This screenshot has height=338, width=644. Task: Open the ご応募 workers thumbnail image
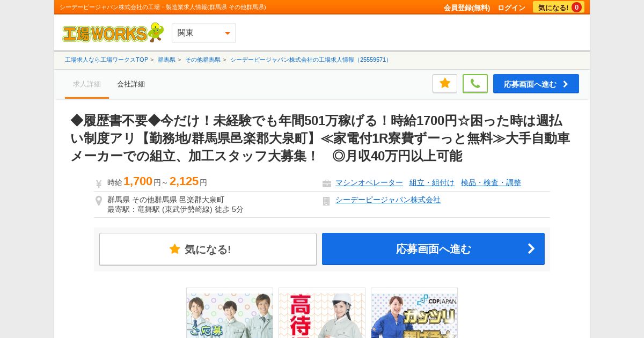tap(230, 313)
